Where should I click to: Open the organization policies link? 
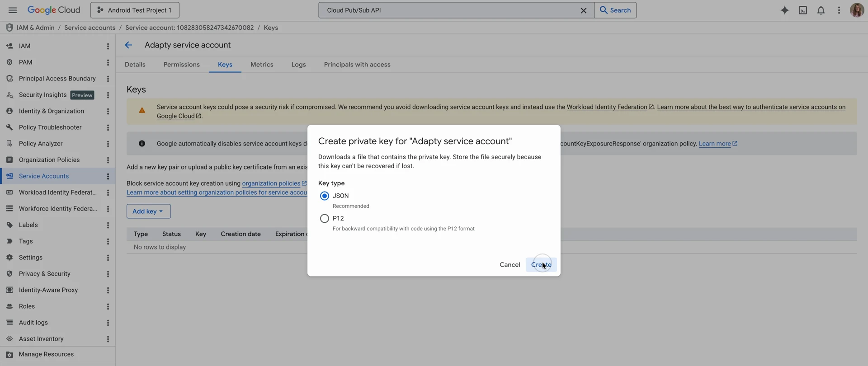[x=274, y=183]
